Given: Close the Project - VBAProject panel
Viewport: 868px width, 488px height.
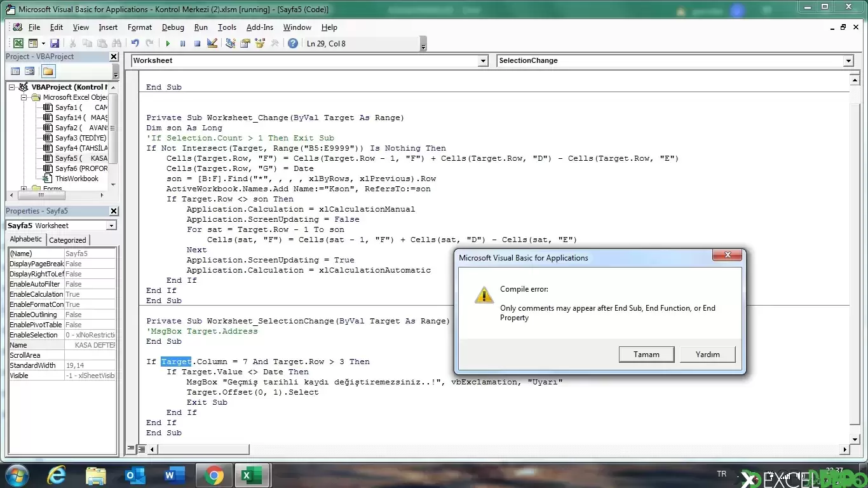Looking at the screenshot, I should (x=114, y=57).
